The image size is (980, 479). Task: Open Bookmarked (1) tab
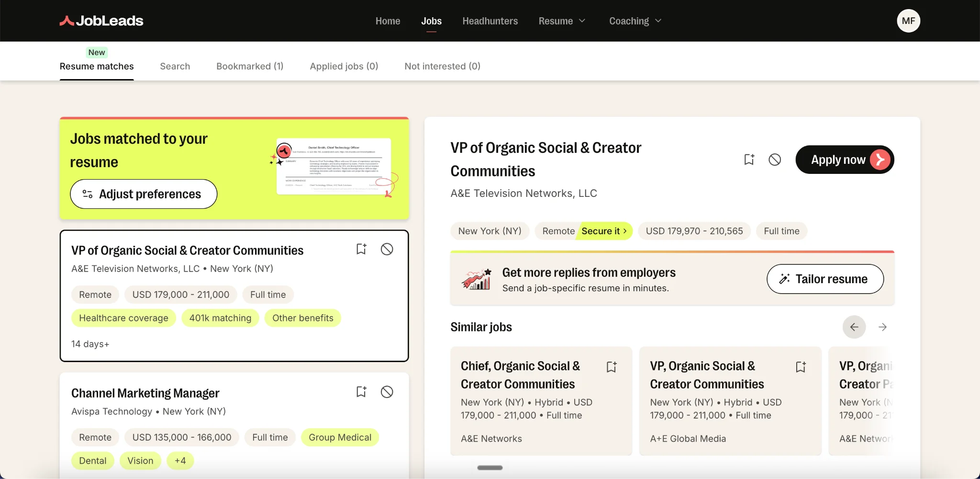coord(250,66)
